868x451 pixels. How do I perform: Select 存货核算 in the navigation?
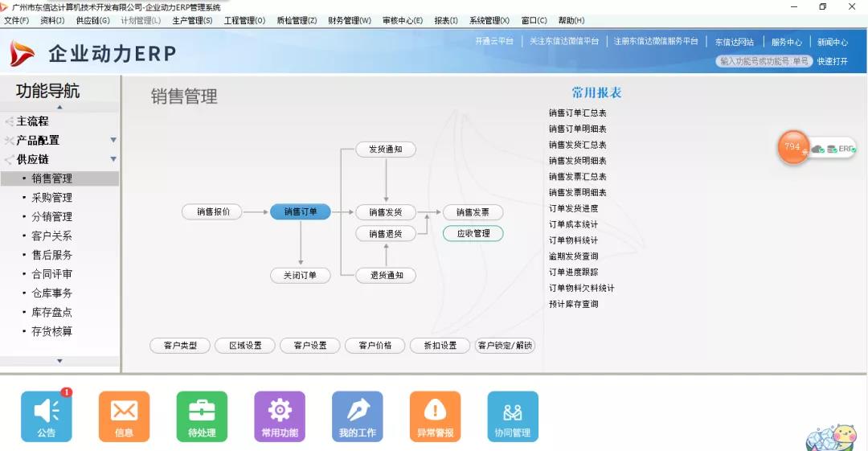[51, 331]
